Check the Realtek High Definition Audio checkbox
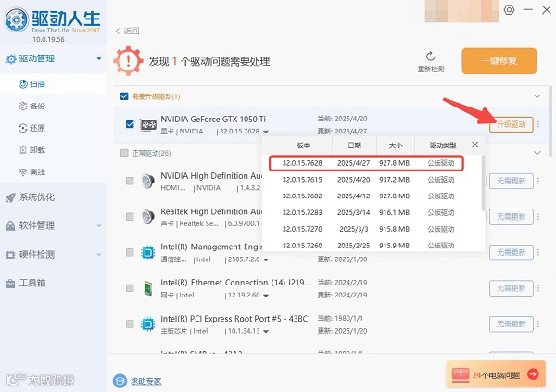This screenshot has width=556, height=392. [x=130, y=217]
